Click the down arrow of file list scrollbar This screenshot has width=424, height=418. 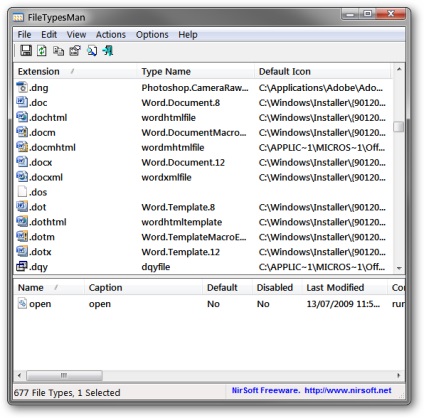pos(399,268)
